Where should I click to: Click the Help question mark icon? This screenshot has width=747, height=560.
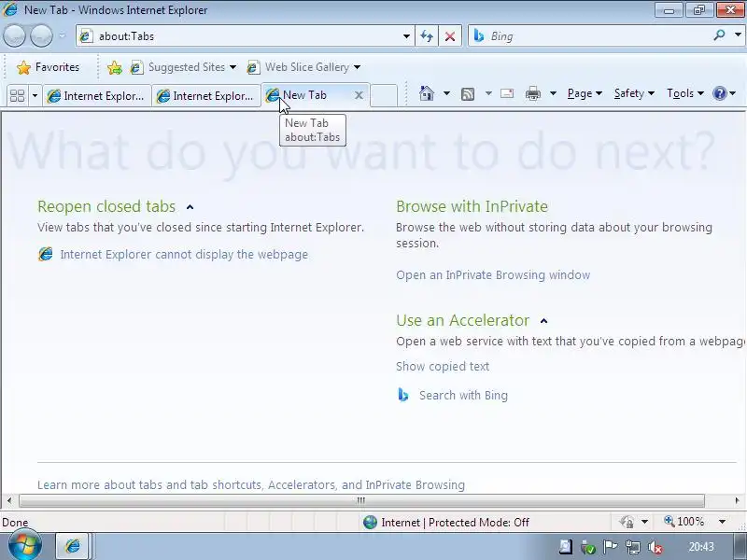pos(719,93)
